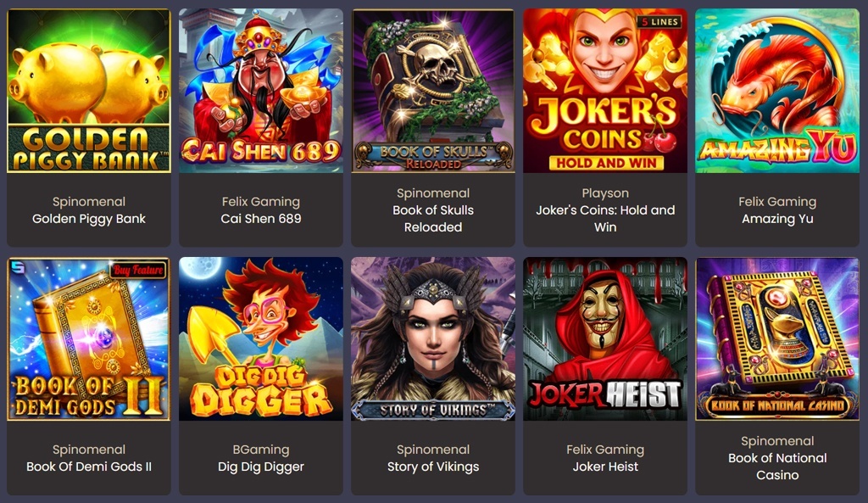Click the Book of National Casino title
Image resolution: width=868 pixels, height=503 pixels.
coord(777,467)
